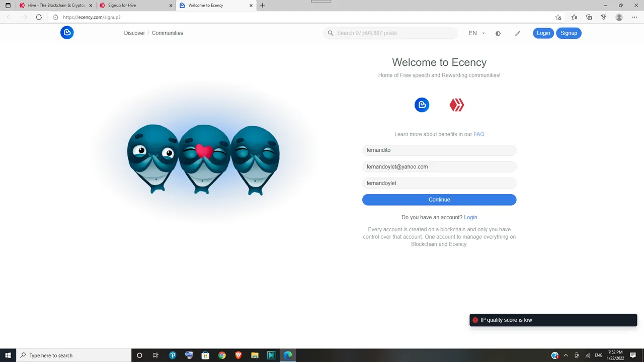Click the blue Ecency logo above form

coord(422,105)
